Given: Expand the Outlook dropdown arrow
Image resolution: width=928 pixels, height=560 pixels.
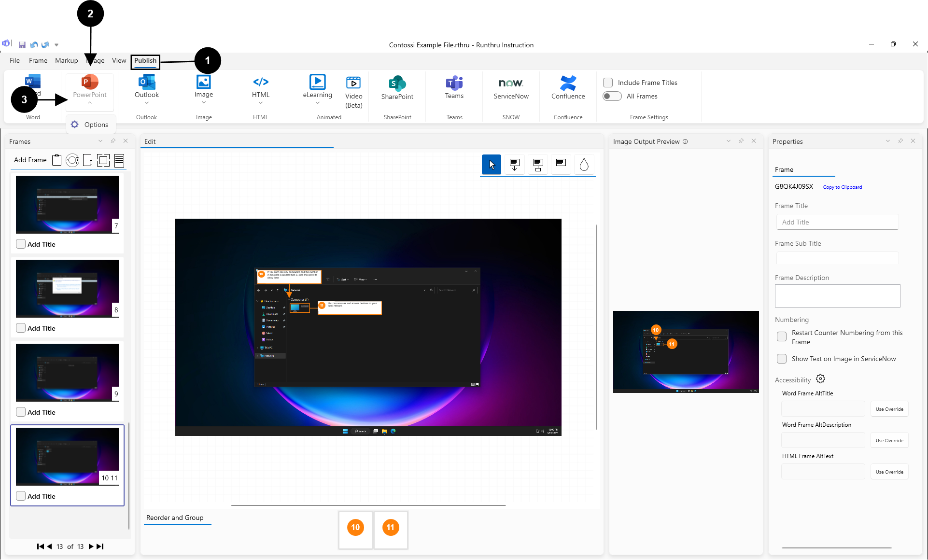Looking at the screenshot, I should [x=146, y=103].
